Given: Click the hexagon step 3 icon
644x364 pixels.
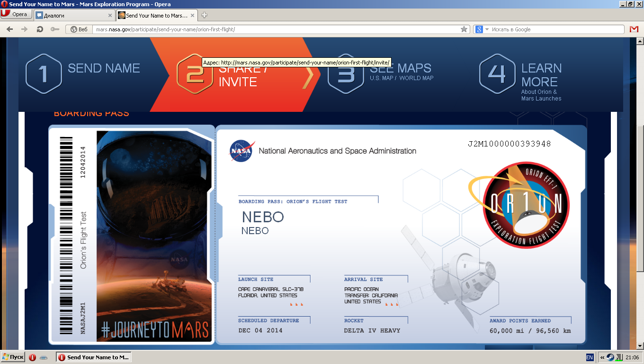Looking at the screenshot, I should 346,74.
